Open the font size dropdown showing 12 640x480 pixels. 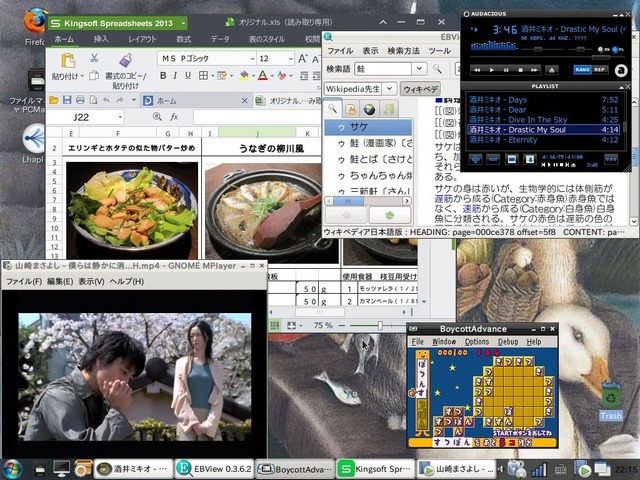[x=291, y=59]
